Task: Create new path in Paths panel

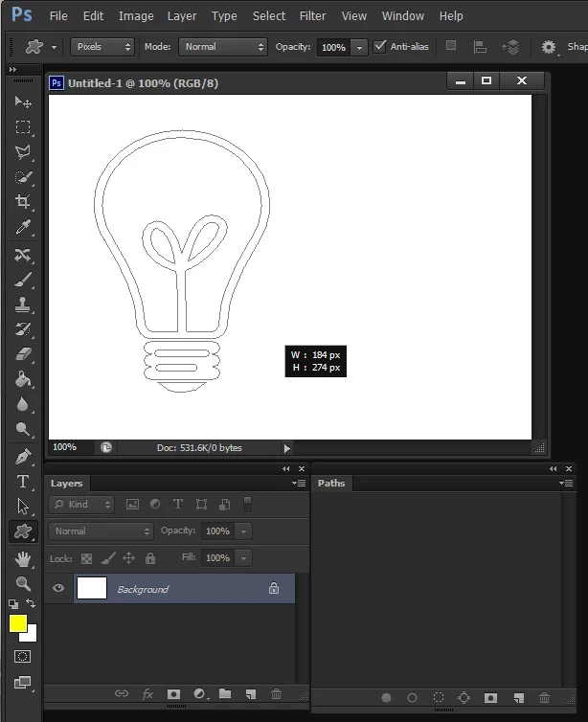Action: click(518, 698)
